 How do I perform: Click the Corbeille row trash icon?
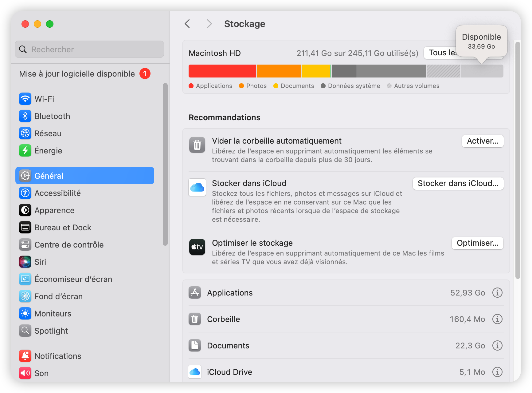point(195,319)
